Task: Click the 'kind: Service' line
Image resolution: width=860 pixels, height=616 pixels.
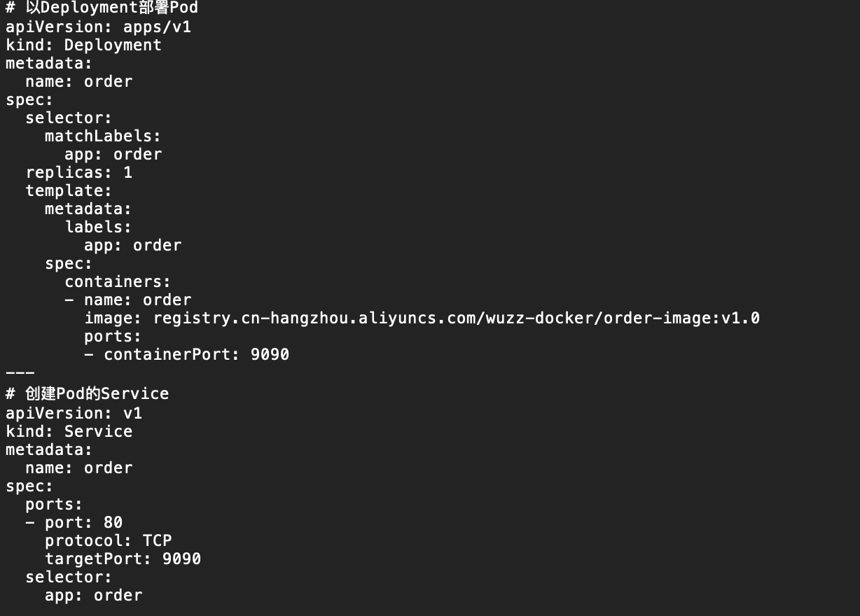Action: 69,431
